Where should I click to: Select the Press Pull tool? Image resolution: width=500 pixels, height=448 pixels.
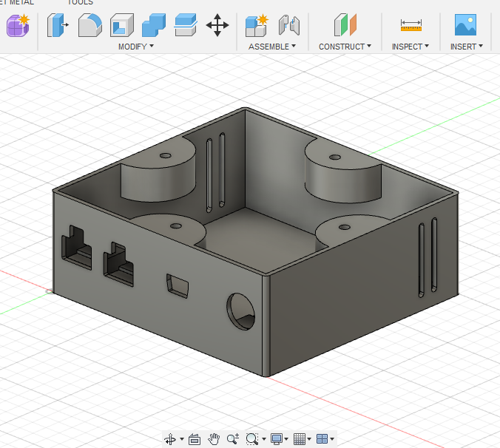pyautogui.click(x=58, y=25)
